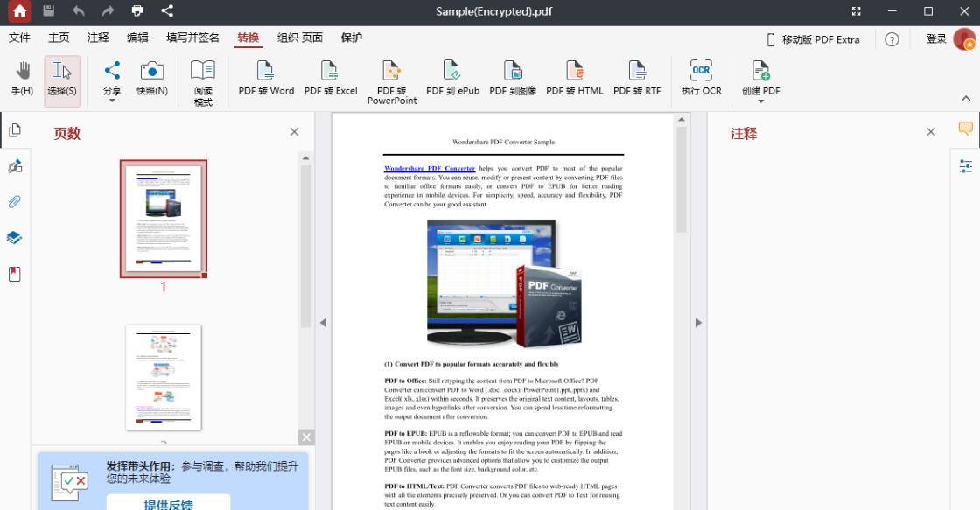The height and width of the screenshot is (510, 980).
Task: Convert with PDF 转 HTML
Action: pos(575,79)
